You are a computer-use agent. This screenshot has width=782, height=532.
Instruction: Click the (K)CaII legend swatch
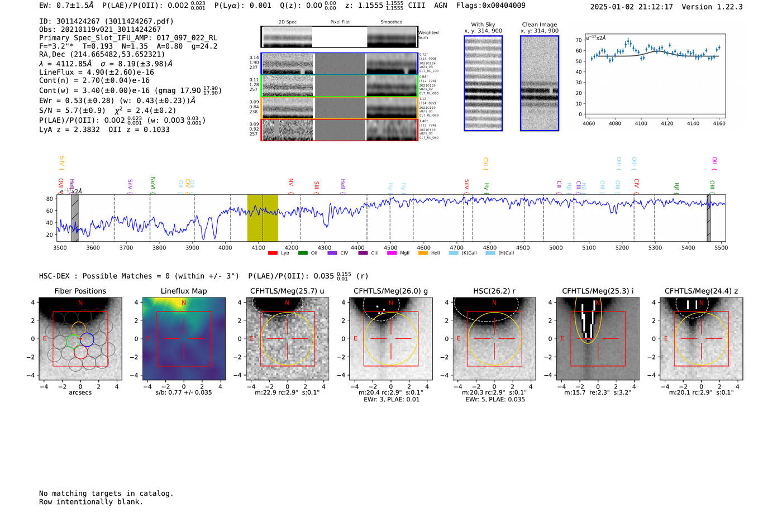[454, 253]
